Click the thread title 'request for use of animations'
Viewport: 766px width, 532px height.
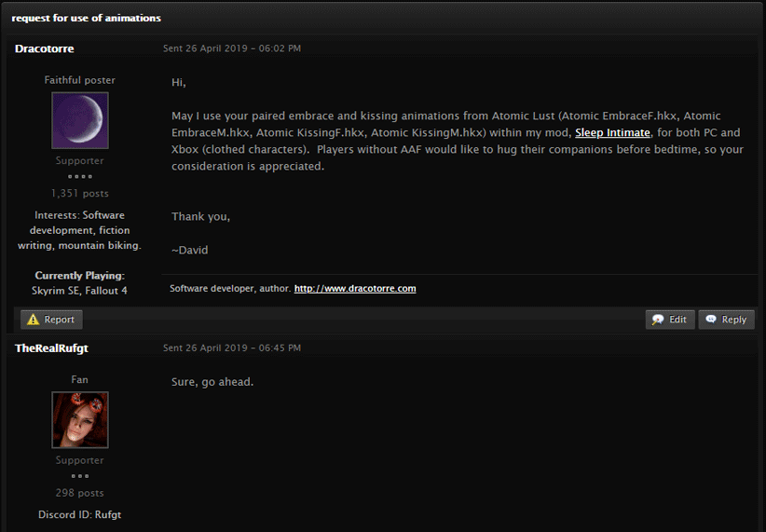click(x=86, y=18)
